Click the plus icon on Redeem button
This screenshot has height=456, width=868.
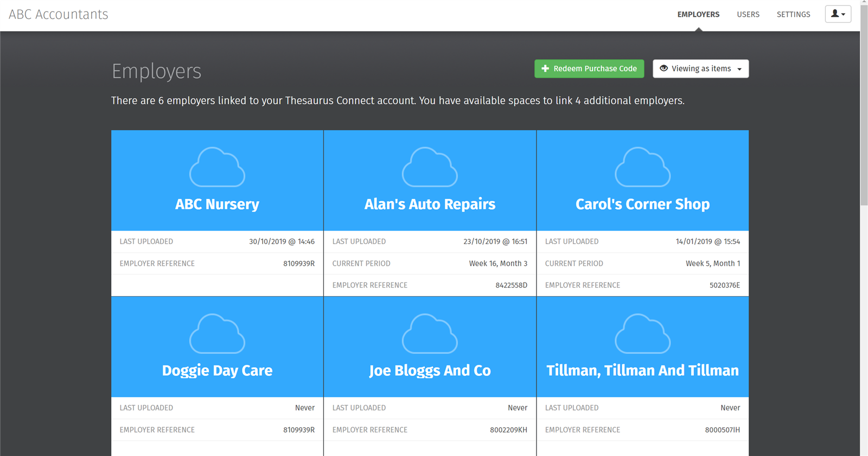545,69
